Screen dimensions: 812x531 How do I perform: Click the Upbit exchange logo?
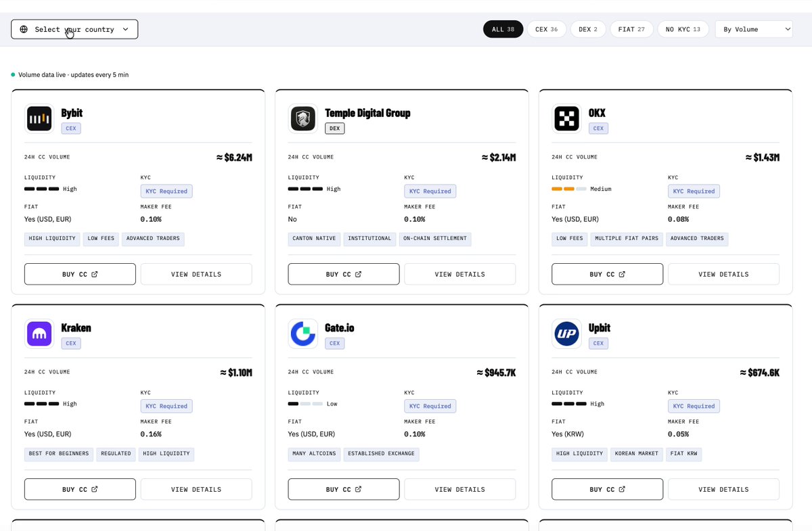[566, 333]
